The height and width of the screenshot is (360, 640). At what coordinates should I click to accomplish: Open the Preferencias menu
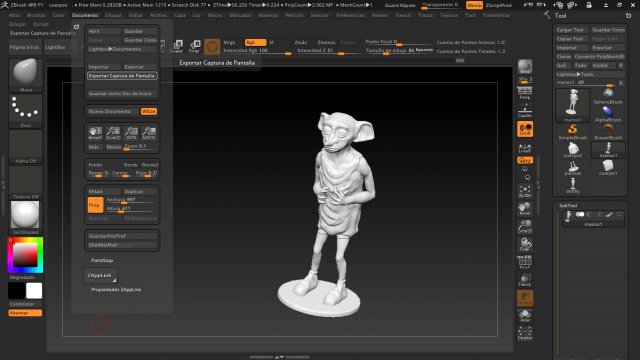tap(350, 15)
